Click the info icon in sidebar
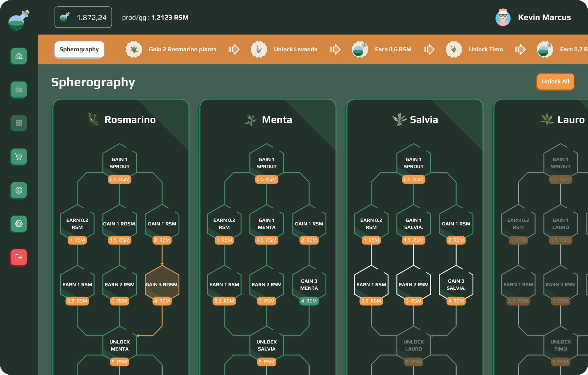Screen dimensions: 588x375 pos(19,190)
